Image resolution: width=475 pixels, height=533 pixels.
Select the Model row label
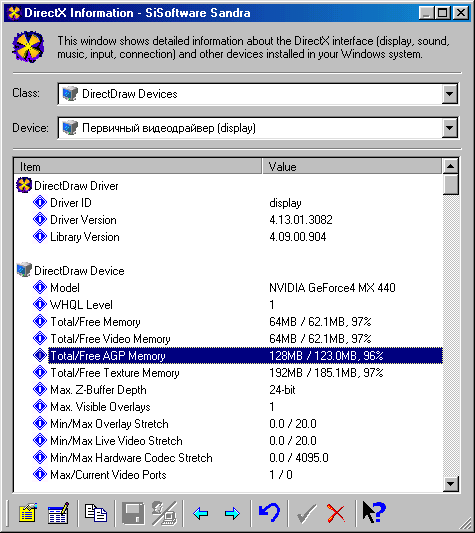click(65, 288)
